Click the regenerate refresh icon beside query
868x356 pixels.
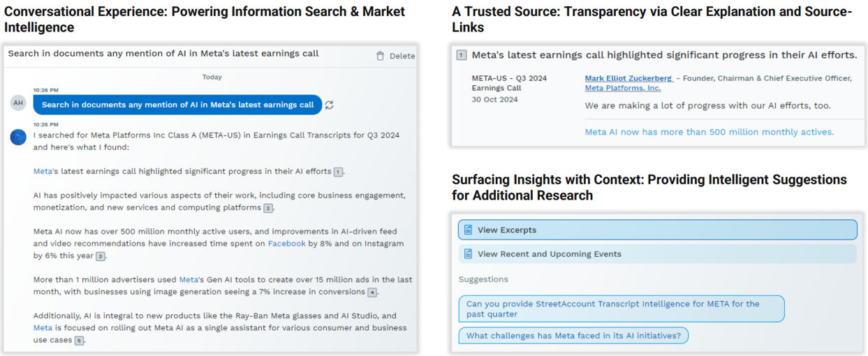(330, 105)
